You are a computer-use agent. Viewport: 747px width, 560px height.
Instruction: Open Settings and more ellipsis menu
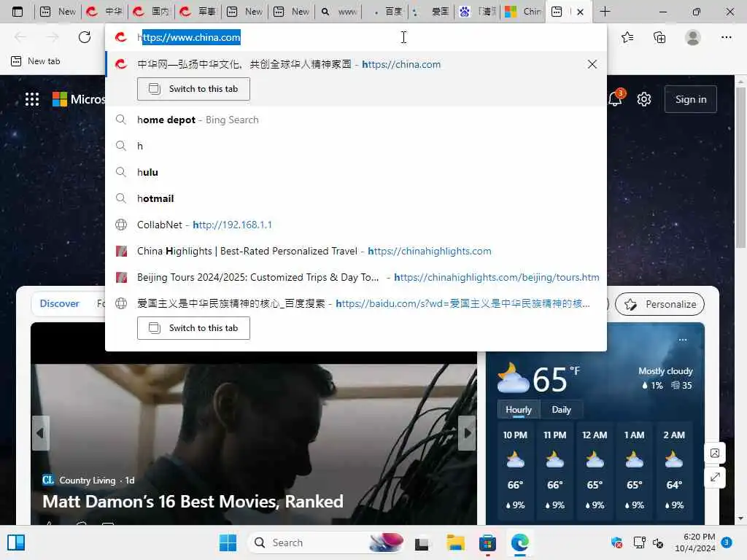point(726,37)
